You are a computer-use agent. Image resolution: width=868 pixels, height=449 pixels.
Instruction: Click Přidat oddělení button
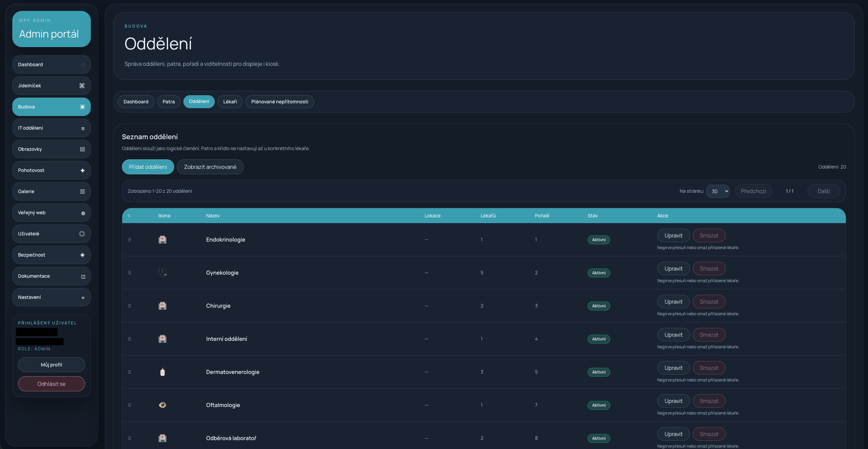tap(148, 167)
